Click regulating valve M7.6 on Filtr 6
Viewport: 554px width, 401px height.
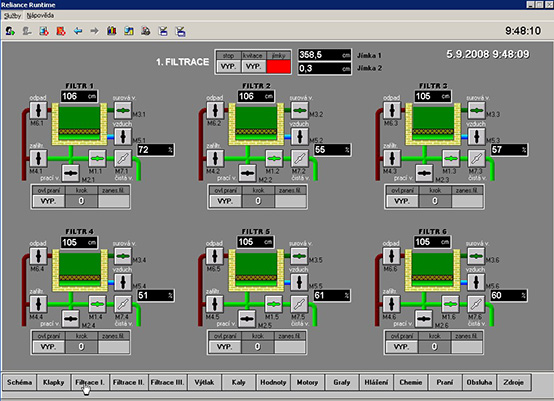click(x=476, y=304)
